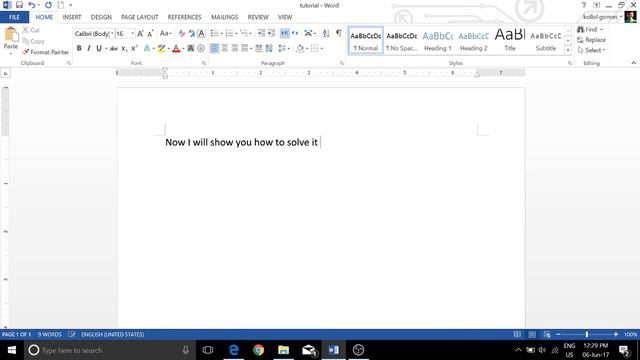Open the Calibri font name dropdown
Screen dimensions: 640x360
pos(112,33)
